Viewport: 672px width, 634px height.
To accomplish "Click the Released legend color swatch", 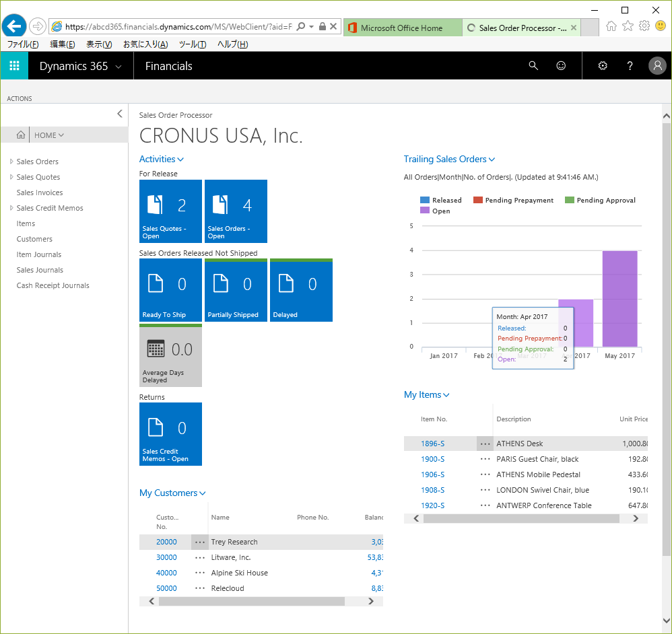I will click(x=425, y=200).
